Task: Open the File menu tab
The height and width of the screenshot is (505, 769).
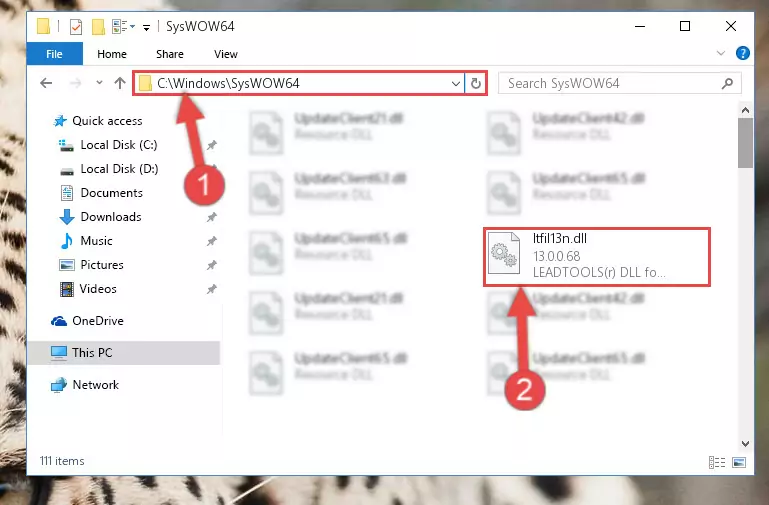Action: click(54, 53)
